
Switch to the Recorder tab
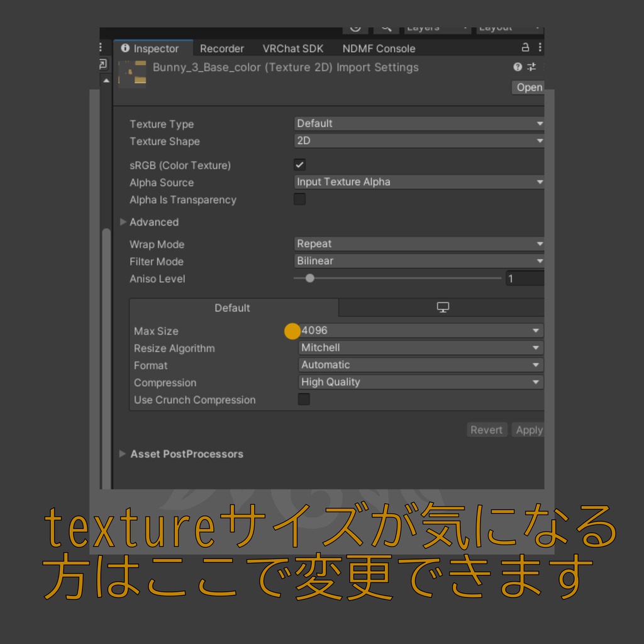tap(221, 48)
